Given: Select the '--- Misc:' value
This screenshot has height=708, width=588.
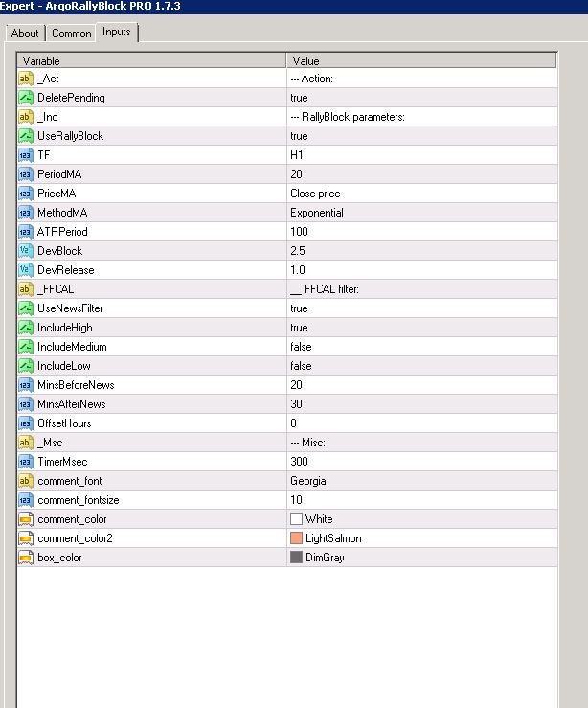Looking at the screenshot, I should coord(307,443).
